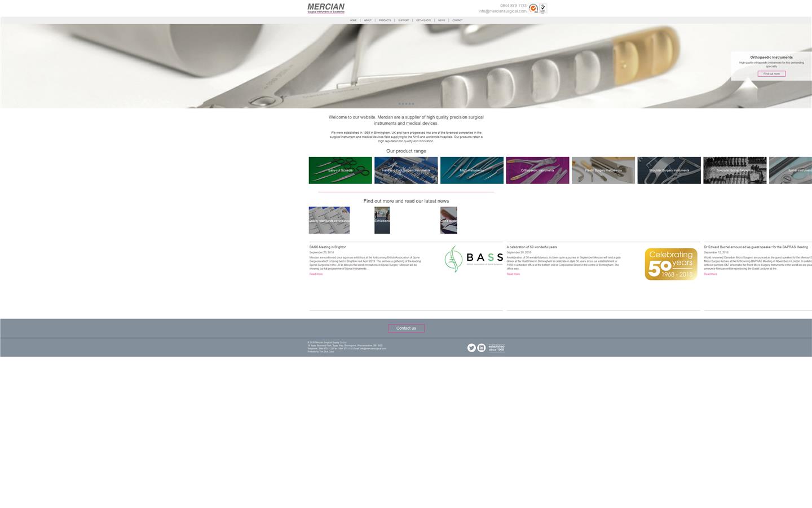Viewport: 812px width, 508px height.
Task: Click the Mercian logo in the header
Action: [x=325, y=8]
